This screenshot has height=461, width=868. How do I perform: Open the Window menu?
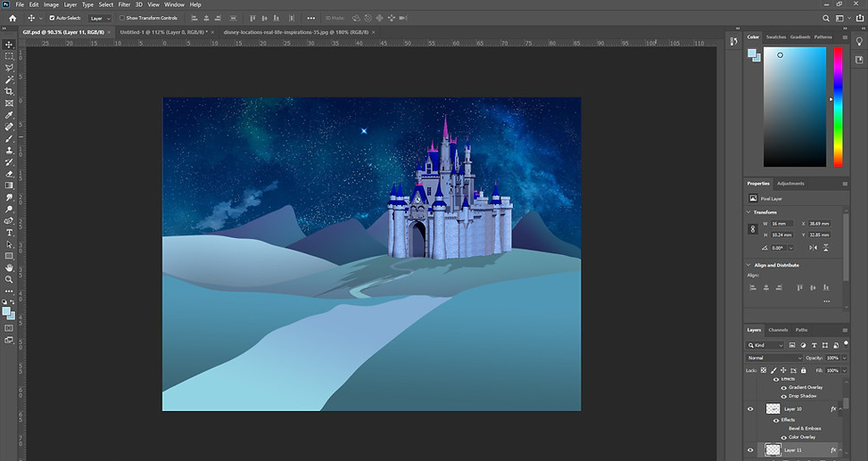174,4
